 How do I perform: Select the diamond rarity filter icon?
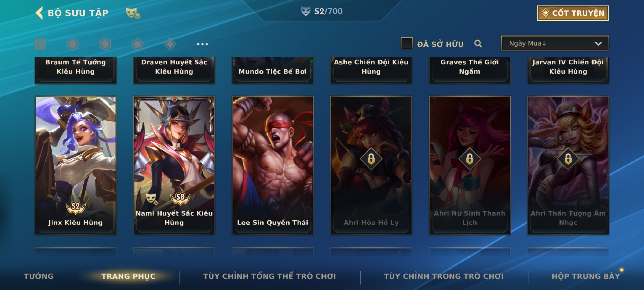[x=170, y=44]
